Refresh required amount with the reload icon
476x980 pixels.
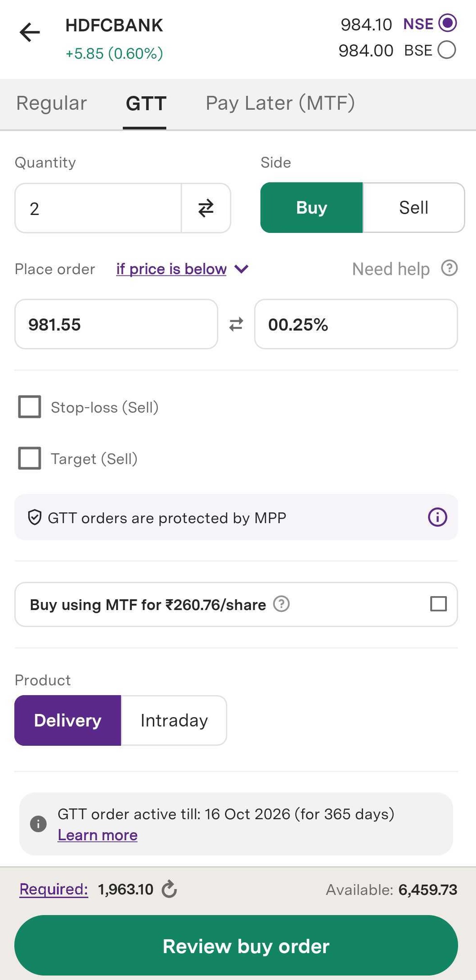(169, 889)
